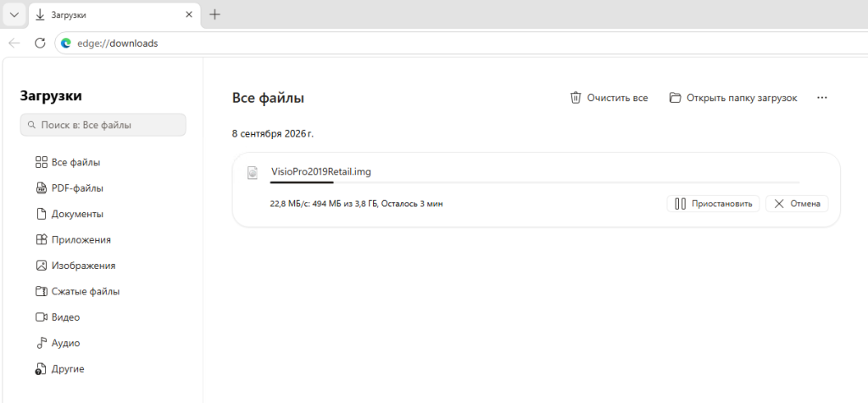
Task: Click the date 8 сентября 2026 г.
Action: pos(272,133)
